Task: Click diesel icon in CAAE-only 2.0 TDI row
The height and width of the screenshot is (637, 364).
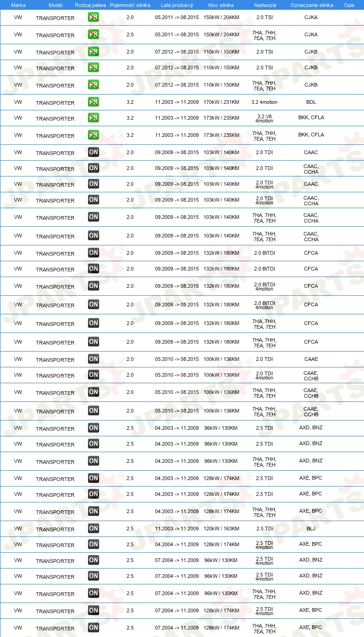Action: 94,359
